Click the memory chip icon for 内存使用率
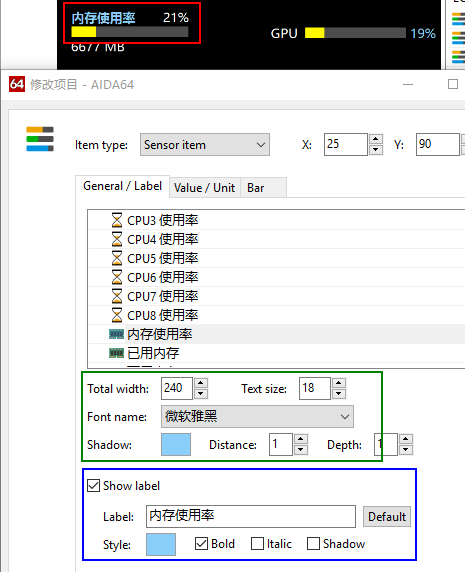The width and height of the screenshot is (465, 572). pyautogui.click(x=117, y=334)
